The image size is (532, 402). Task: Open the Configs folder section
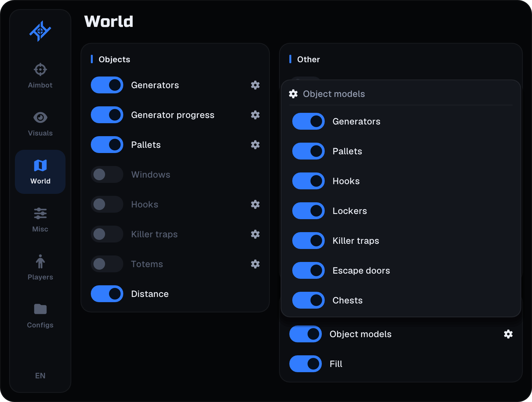(40, 316)
